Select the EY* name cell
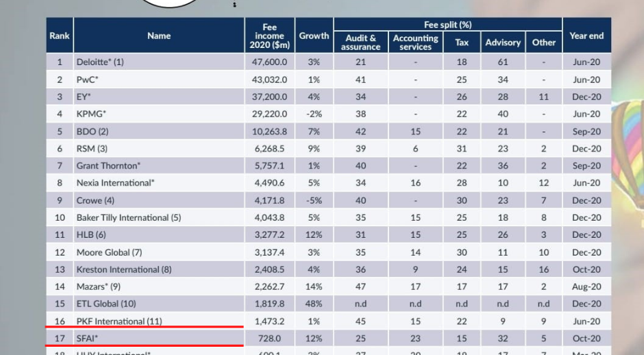Viewport: 644px width, 355px height. (x=159, y=97)
